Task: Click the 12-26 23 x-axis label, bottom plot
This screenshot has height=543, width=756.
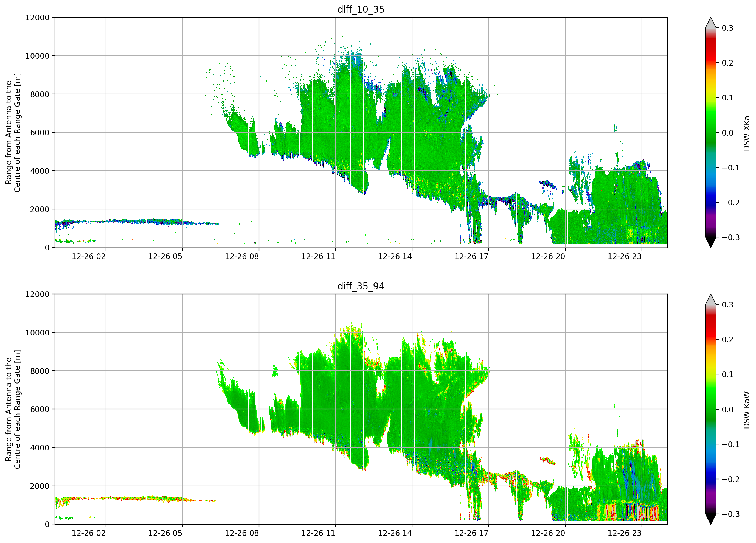Action: tap(625, 533)
